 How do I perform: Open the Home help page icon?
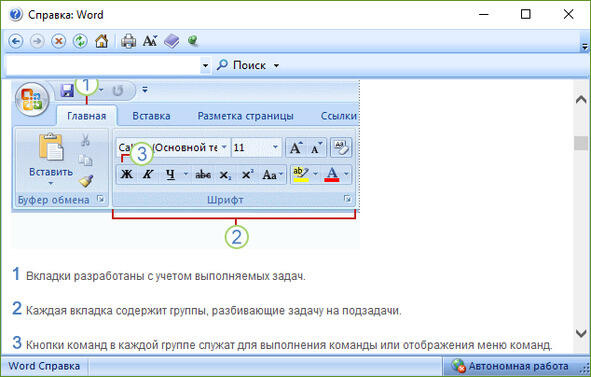coord(101,41)
